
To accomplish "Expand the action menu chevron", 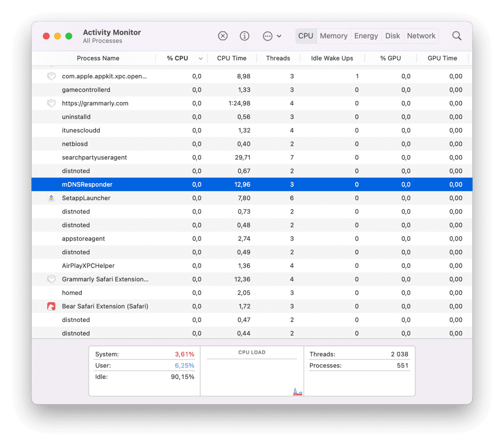I will click(x=279, y=36).
